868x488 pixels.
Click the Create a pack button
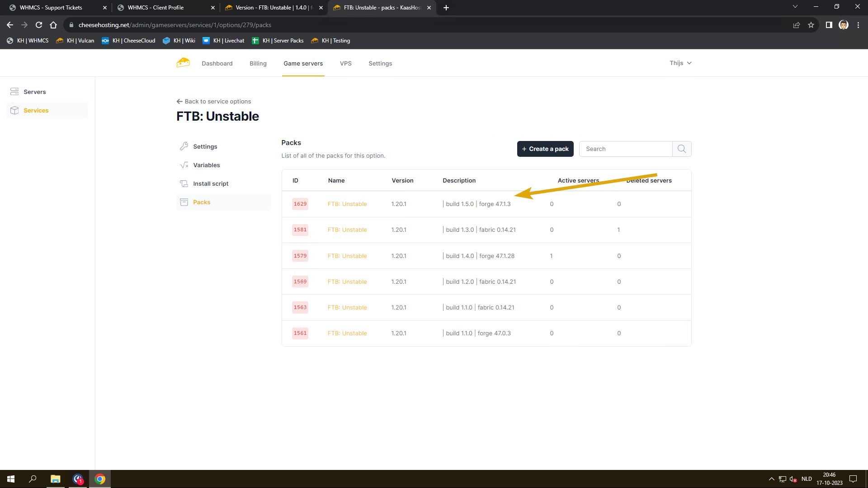click(x=545, y=149)
